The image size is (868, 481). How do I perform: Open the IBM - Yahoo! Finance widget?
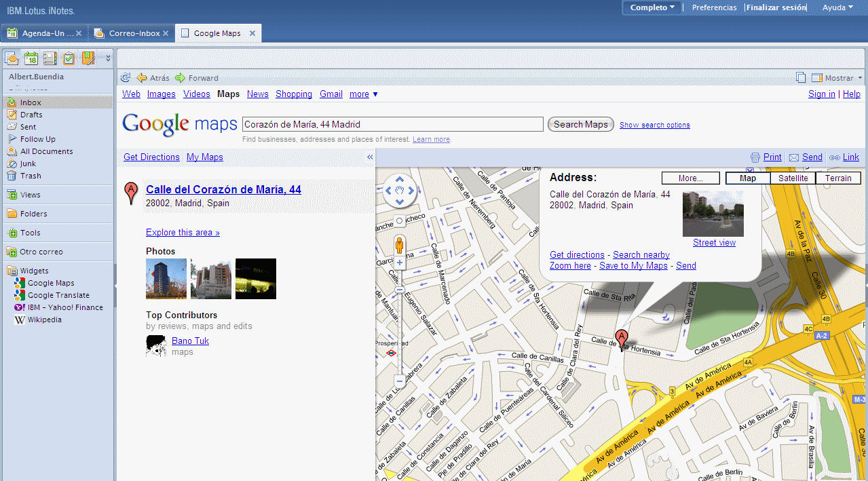point(65,307)
